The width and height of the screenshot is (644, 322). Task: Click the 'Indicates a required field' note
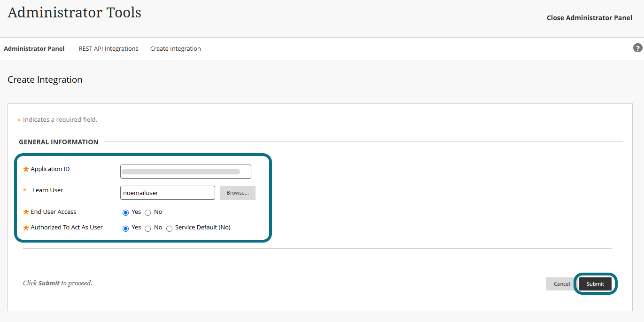60,120
